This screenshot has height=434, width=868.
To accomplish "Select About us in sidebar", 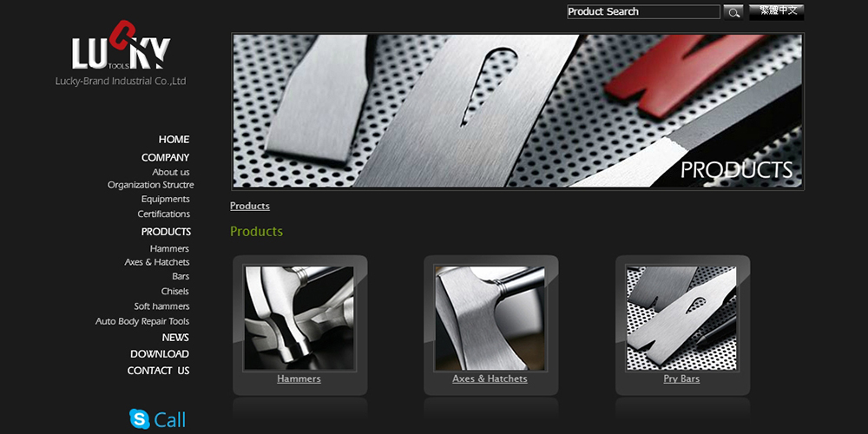I will 170,172.
